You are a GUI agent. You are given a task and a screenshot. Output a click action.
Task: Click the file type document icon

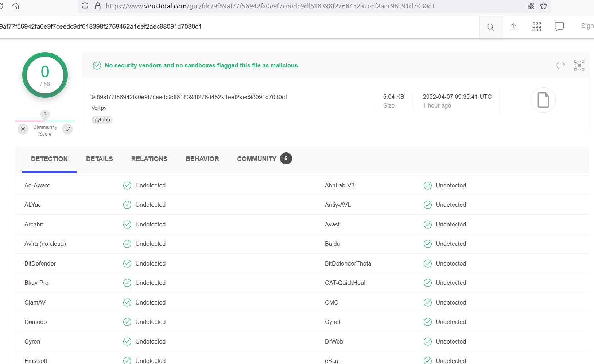(x=543, y=100)
